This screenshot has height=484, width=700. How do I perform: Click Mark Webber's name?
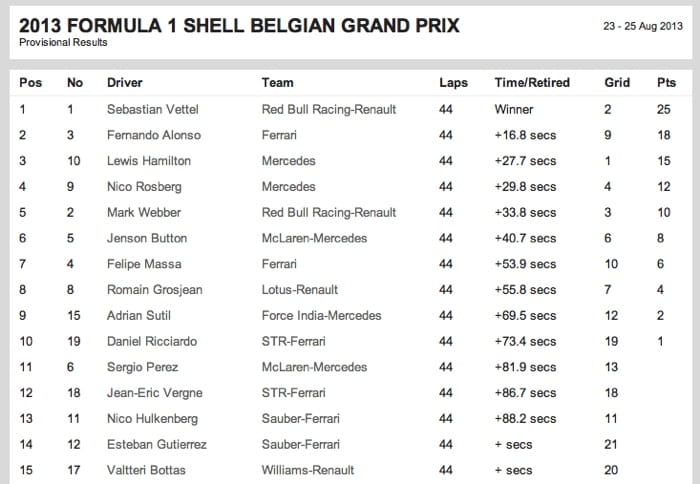click(x=144, y=213)
